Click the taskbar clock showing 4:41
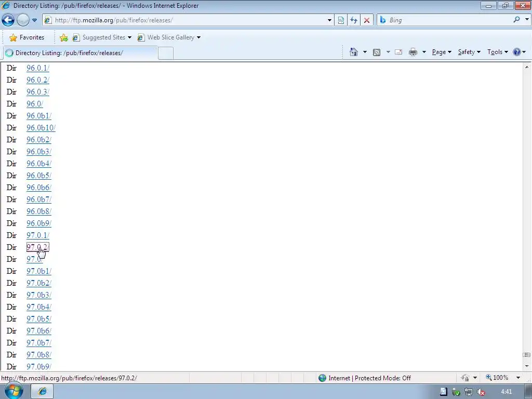Viewport: 532px width, 399px height. pos(506,392)
